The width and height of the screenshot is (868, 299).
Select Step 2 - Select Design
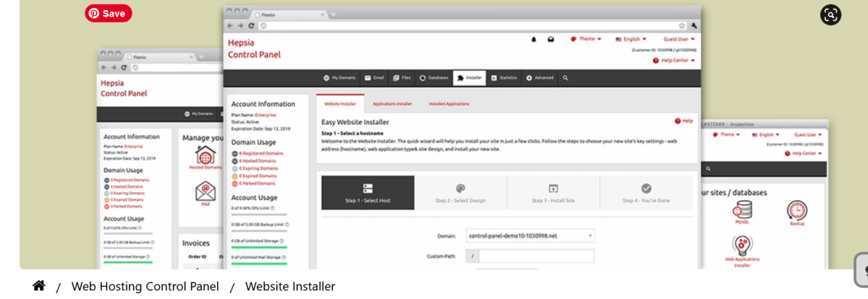click(x=461, y=193)
